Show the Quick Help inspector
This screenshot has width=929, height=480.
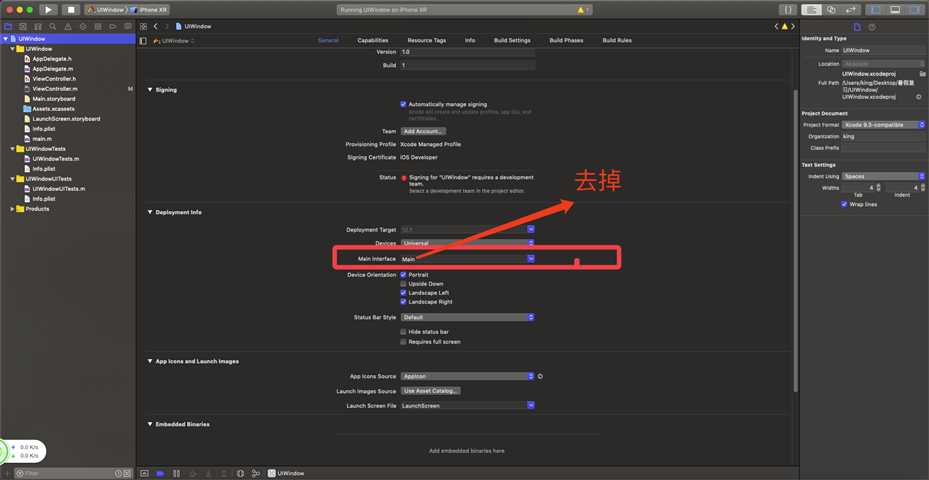click(x=872, y=27)
